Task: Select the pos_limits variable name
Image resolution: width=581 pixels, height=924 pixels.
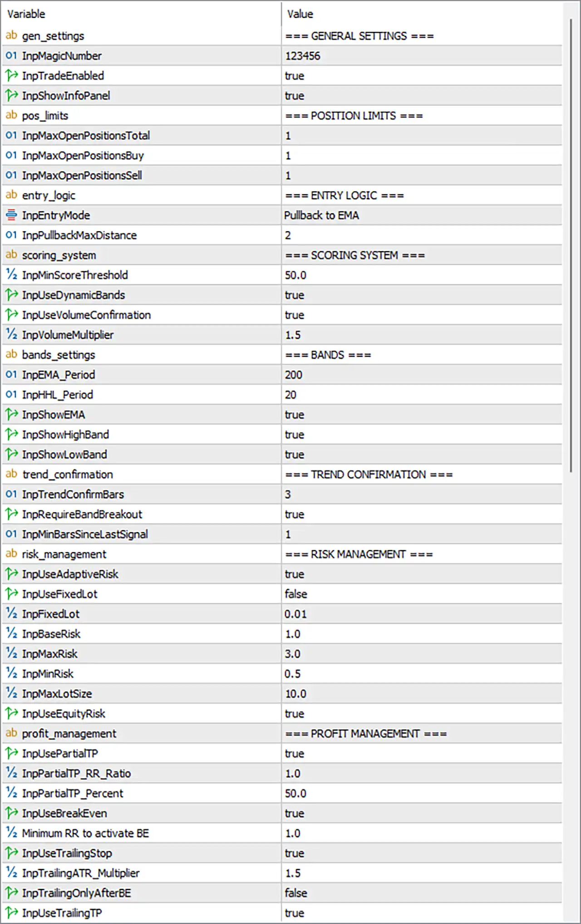Action: 45,116
